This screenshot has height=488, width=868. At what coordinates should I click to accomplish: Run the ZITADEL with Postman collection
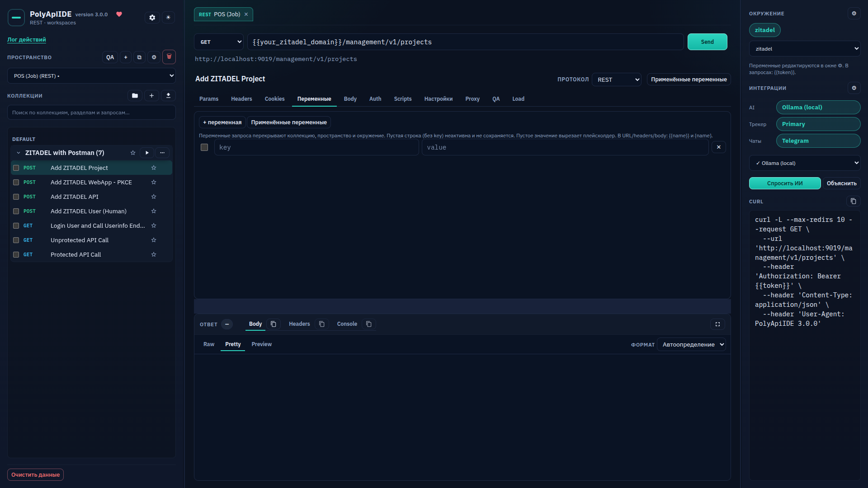(x=147, y=153)
